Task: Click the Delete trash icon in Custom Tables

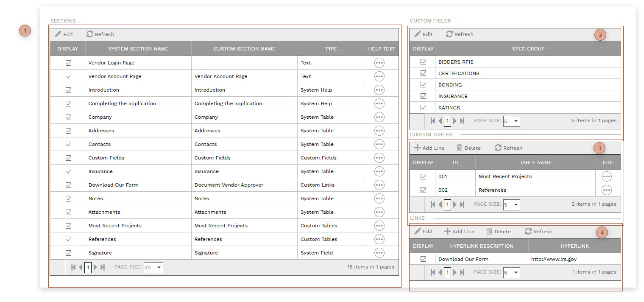Action: [x=459, y=148]
